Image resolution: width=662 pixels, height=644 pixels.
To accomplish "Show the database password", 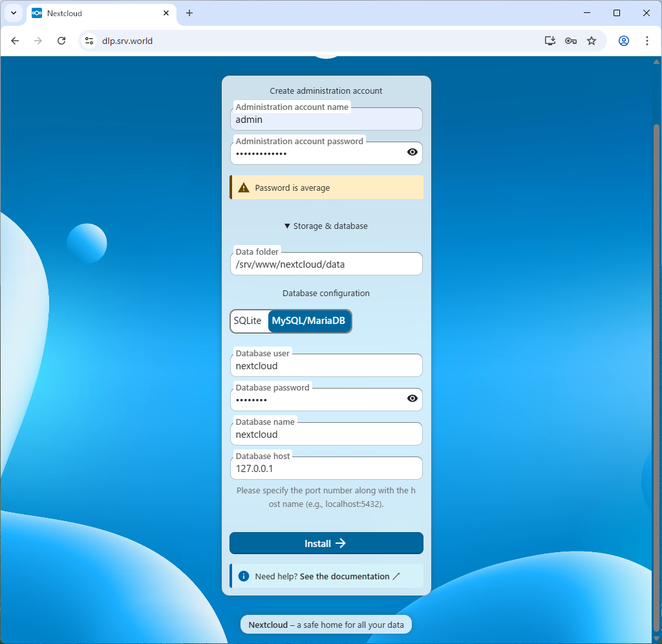I will pos(412,398).
